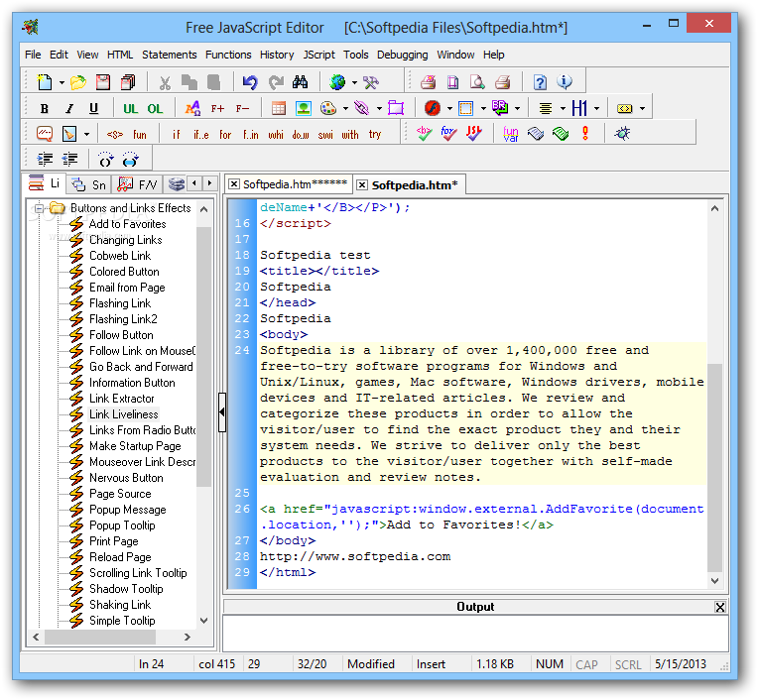Image resolution: width=758 pixels, height=700 pixels.
Task: Close the Output panel
Action: tap(720, 607)
